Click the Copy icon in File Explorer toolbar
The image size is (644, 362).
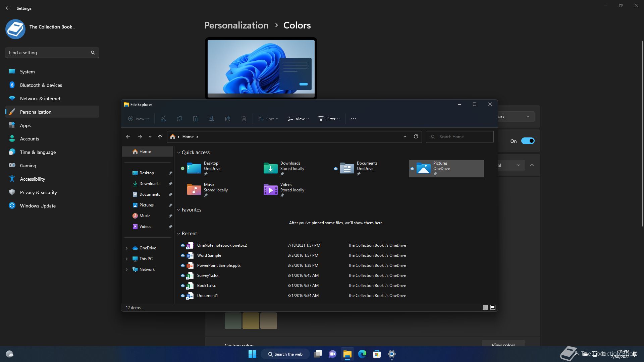[179, 119]
